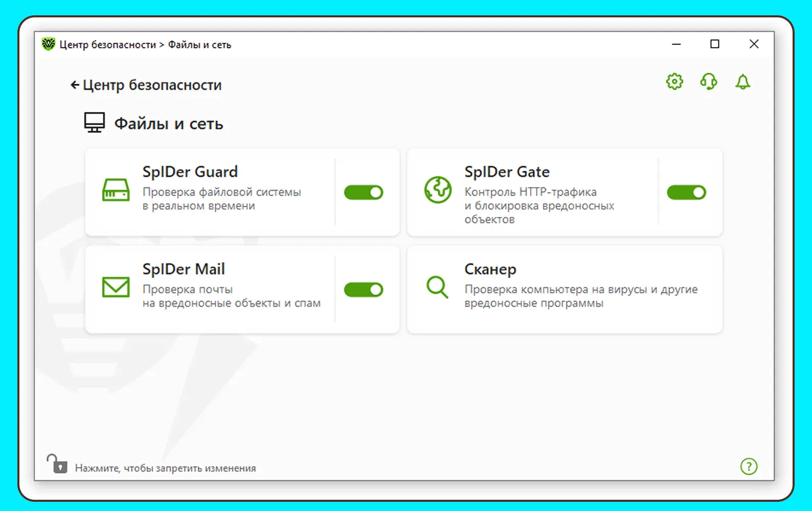Screen dimensions: 812x511
Task: Maximize the Security Center window
Action: pos(715,44)
